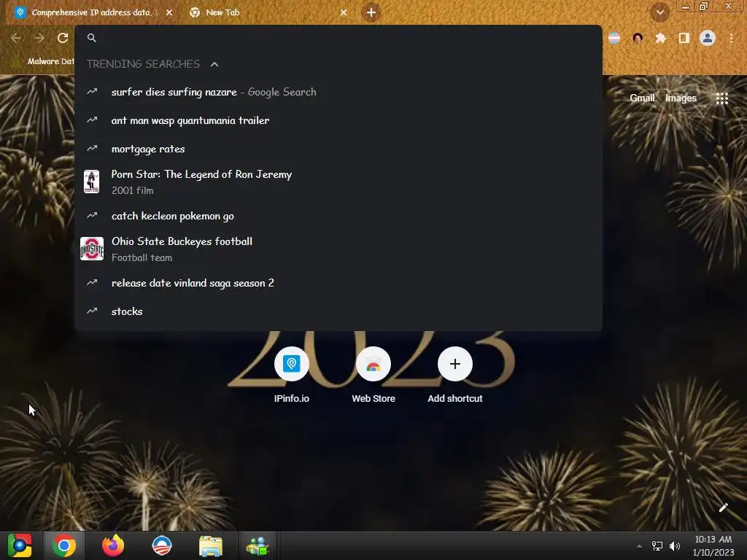Open Chrome from the taskbar

tap(64, 545)
